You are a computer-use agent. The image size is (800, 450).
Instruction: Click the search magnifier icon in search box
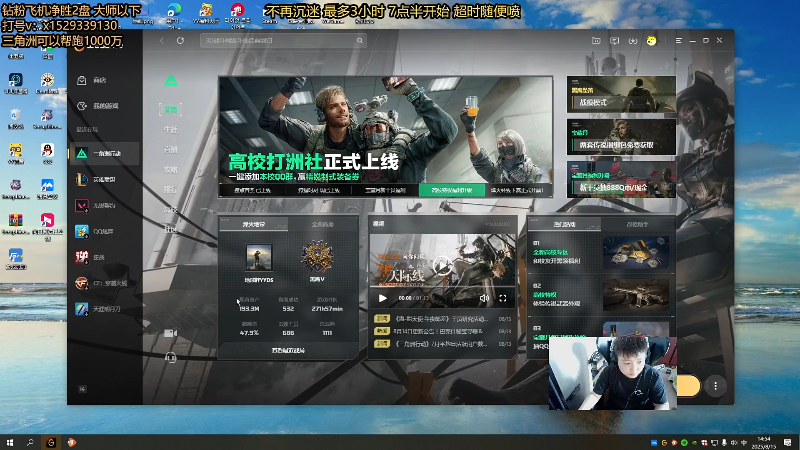[360, 40]
